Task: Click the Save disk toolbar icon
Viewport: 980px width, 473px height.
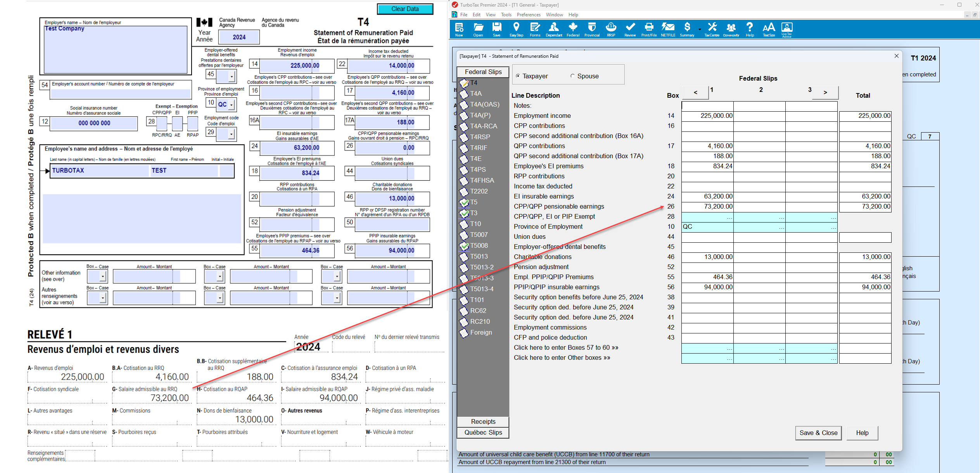Action: 497,29
